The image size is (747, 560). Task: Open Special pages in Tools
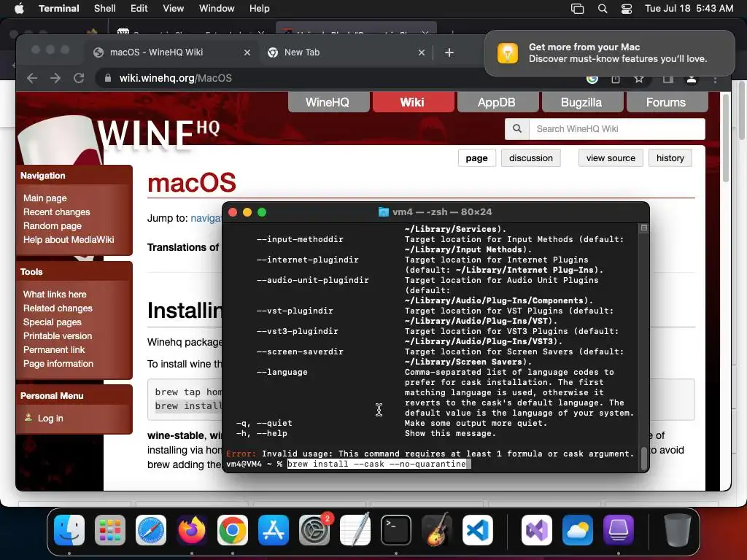tap(53, 322)
